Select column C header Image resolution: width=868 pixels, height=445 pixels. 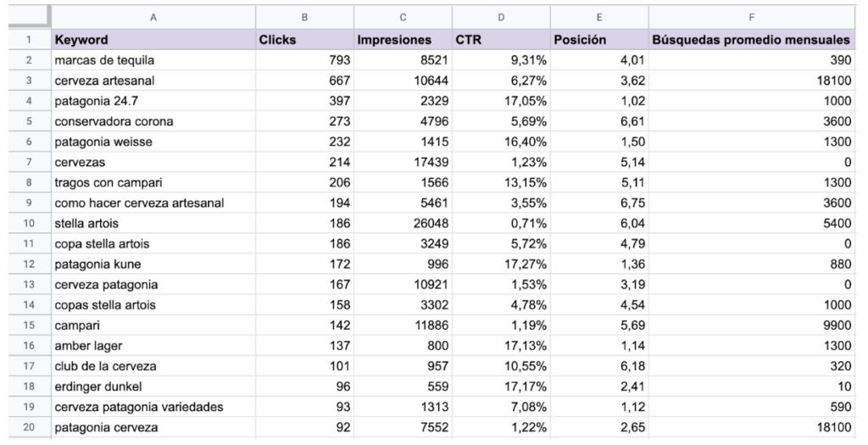403,17
